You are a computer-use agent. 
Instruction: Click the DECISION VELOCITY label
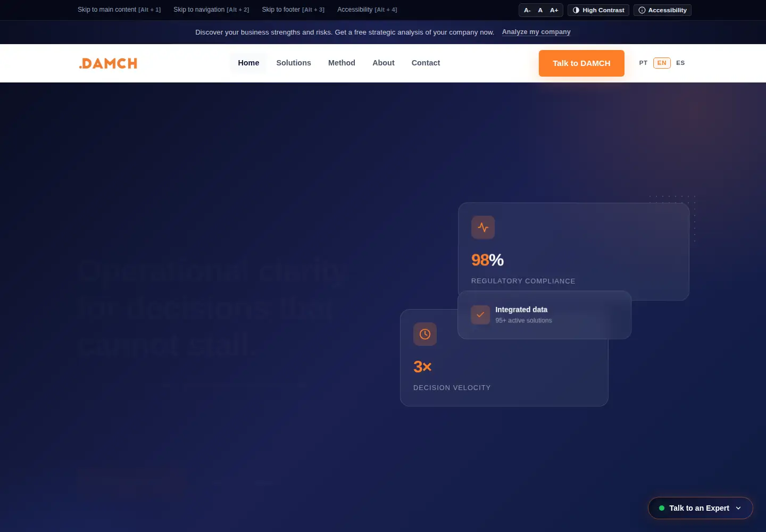click(452, 388)
